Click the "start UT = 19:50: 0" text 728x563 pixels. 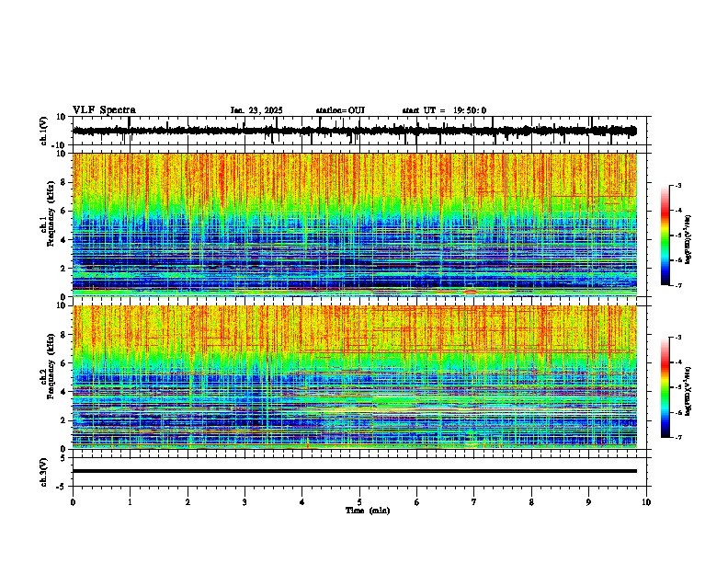pos(444,110)
